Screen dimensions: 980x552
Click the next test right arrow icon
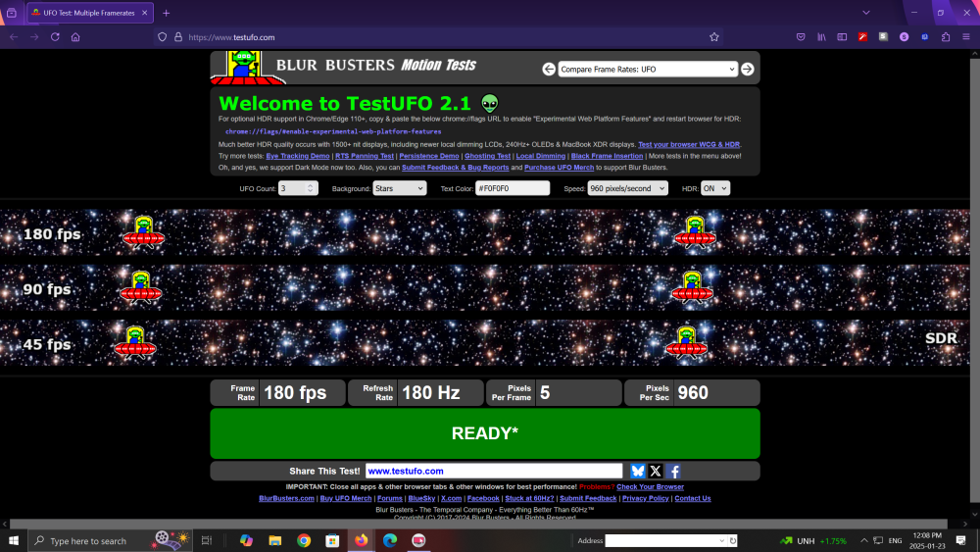(747, 70)
